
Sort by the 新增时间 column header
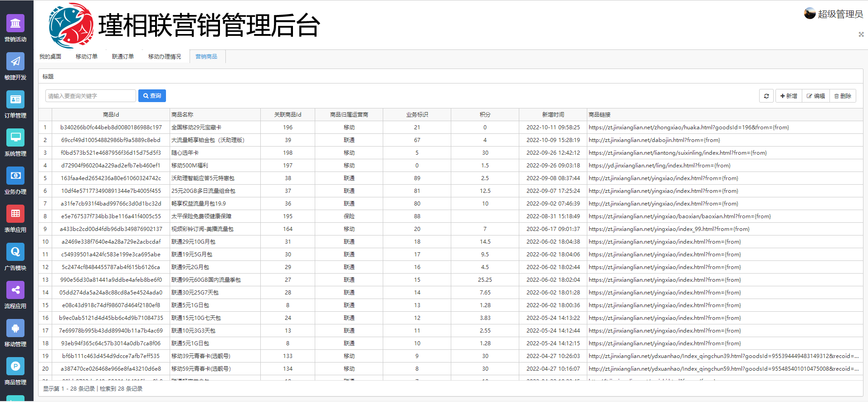(553, 115)
